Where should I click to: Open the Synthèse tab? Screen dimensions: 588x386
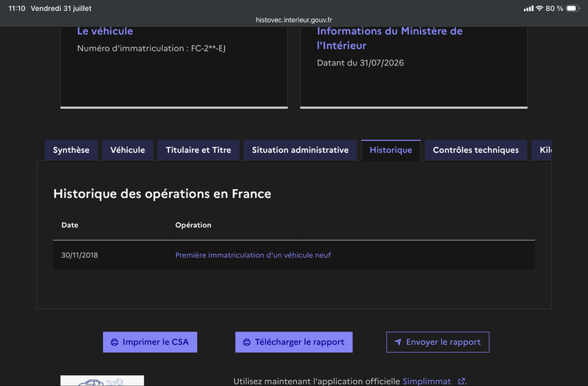pos(71,150)
